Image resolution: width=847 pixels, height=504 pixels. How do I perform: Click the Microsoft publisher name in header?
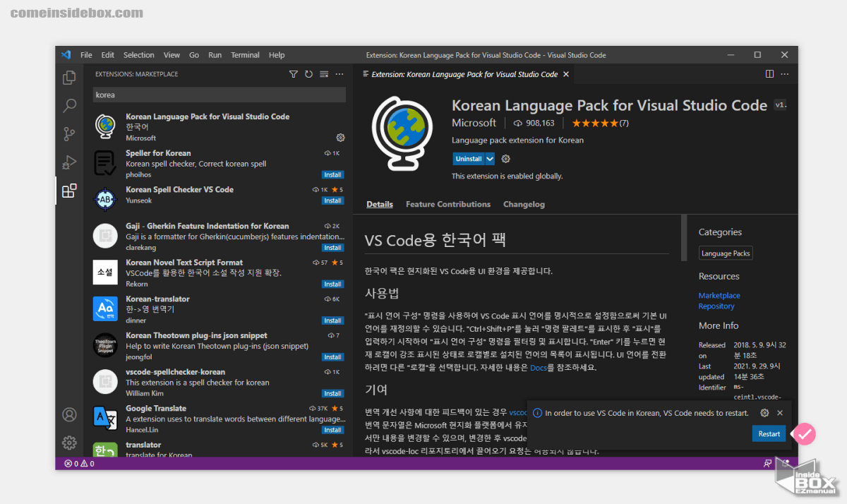(x=474, y=123)
